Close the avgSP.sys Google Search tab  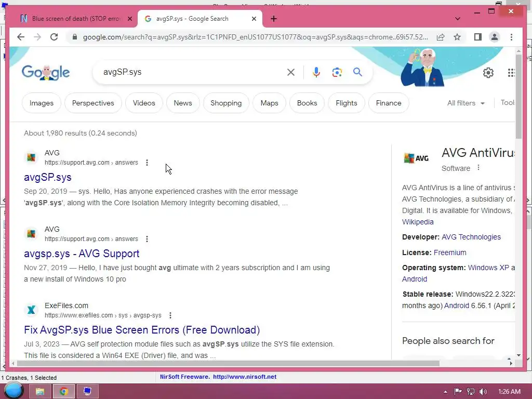pyautogui.click(x=254, y=19)
